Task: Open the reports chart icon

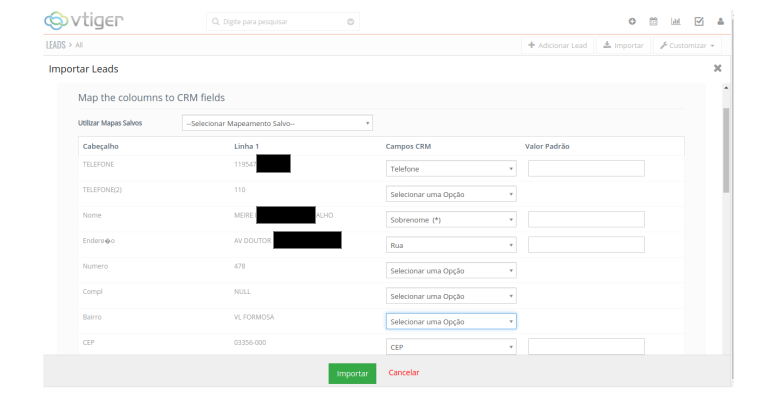Action: [675, 21]
